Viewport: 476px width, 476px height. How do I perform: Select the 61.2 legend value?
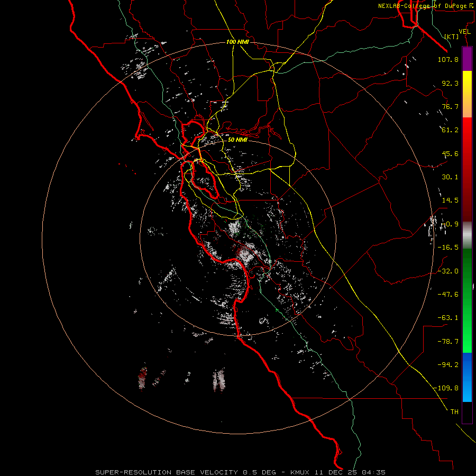tap(450, 130)
